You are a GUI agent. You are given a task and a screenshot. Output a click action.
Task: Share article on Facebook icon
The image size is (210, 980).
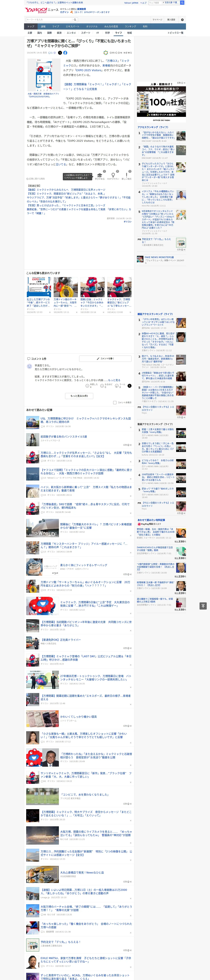pyautogui.click(x=65, y=53)
